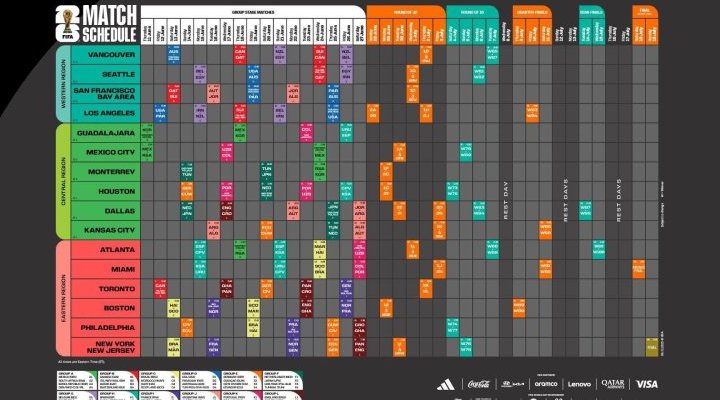Viewport: 720px width, 400px height.
Task: Click the Vancouver city row label
Action: [x=105, y=55]
